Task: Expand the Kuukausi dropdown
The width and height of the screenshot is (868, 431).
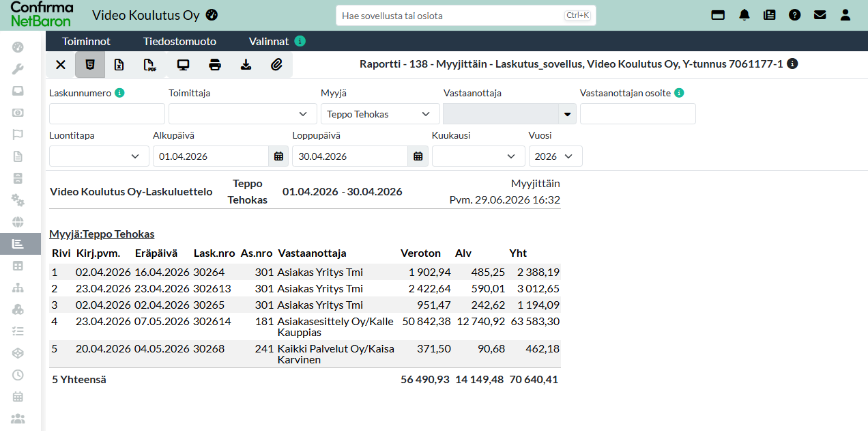Action: click(478, 156)
